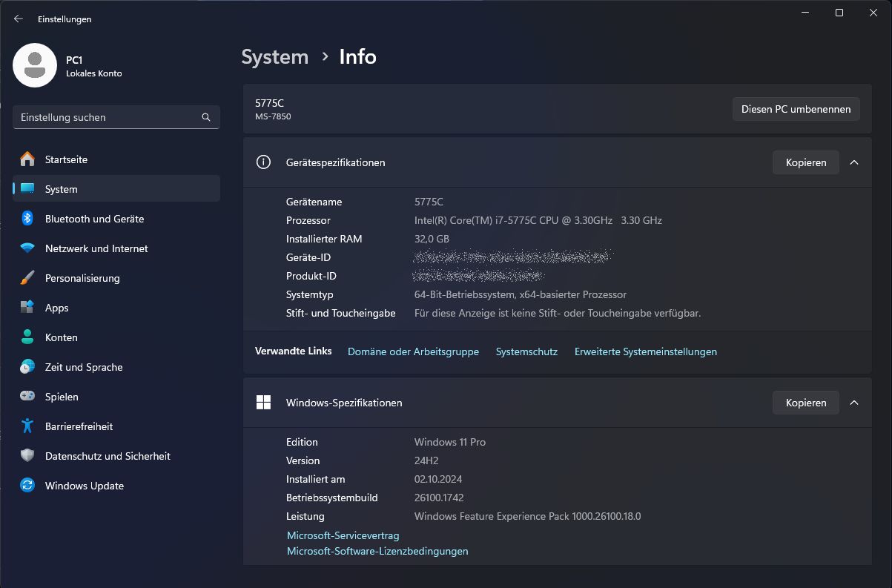892x588 pixels.
Task: Open Konten in the sidebar
Action: tap(116, 337)
